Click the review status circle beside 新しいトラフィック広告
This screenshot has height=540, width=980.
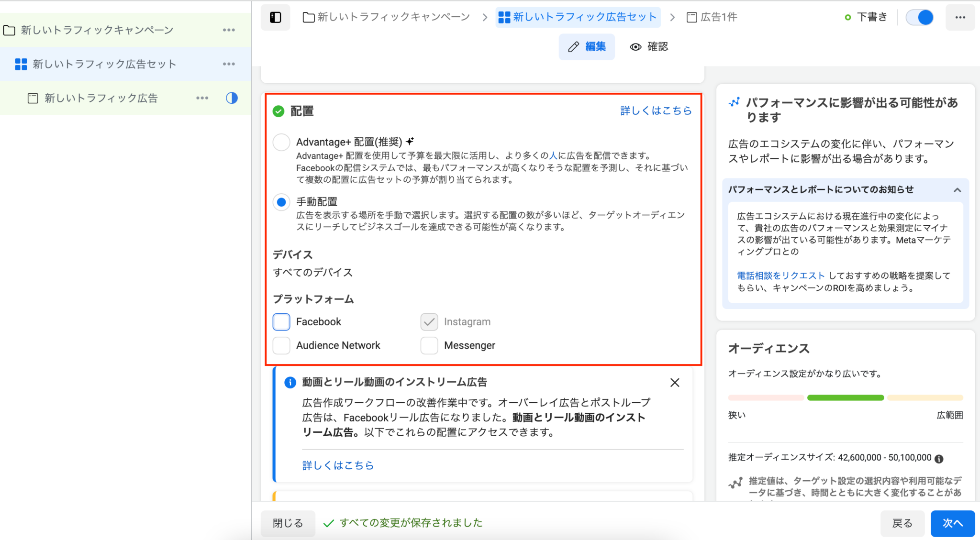(232, 98)
